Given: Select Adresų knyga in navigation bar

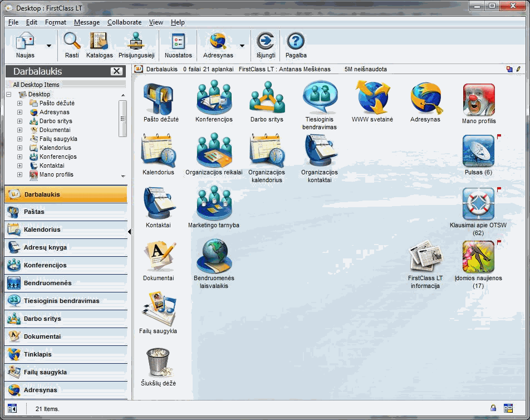Looking at the screenshot, I should tap(66, 247).
